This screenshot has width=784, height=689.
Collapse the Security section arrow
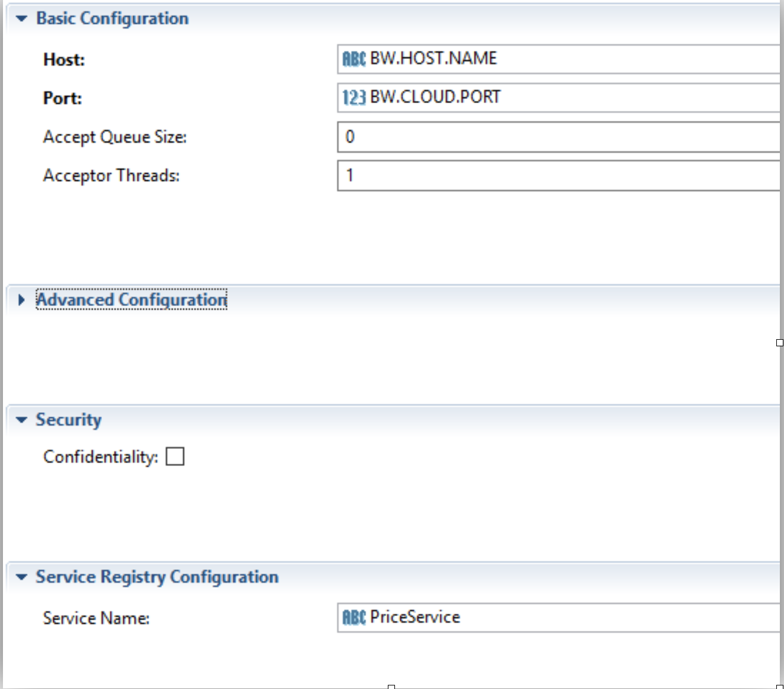point(22,420)
